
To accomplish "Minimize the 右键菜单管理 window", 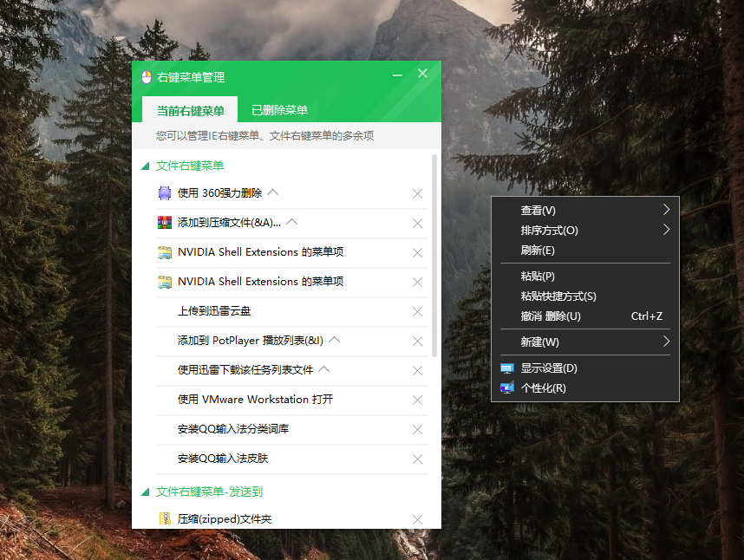I will tap(398, 75).
